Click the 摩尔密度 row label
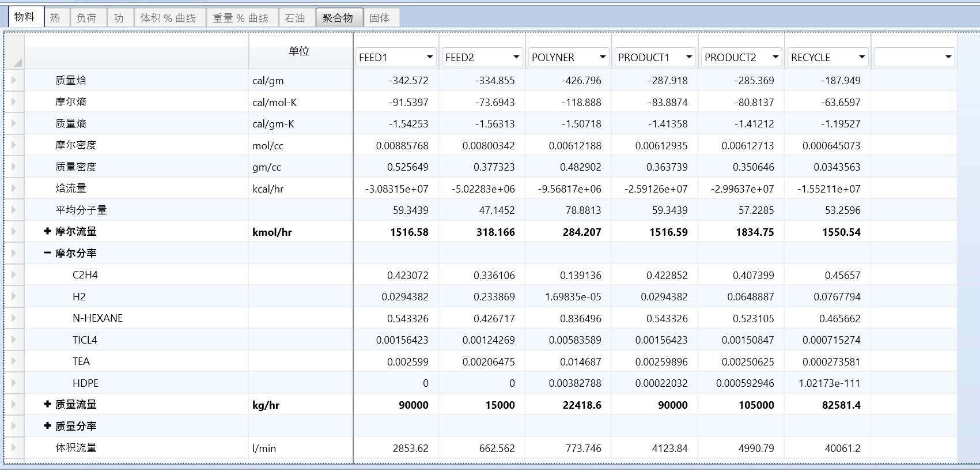980x471 pixels. tap(76, 145)
